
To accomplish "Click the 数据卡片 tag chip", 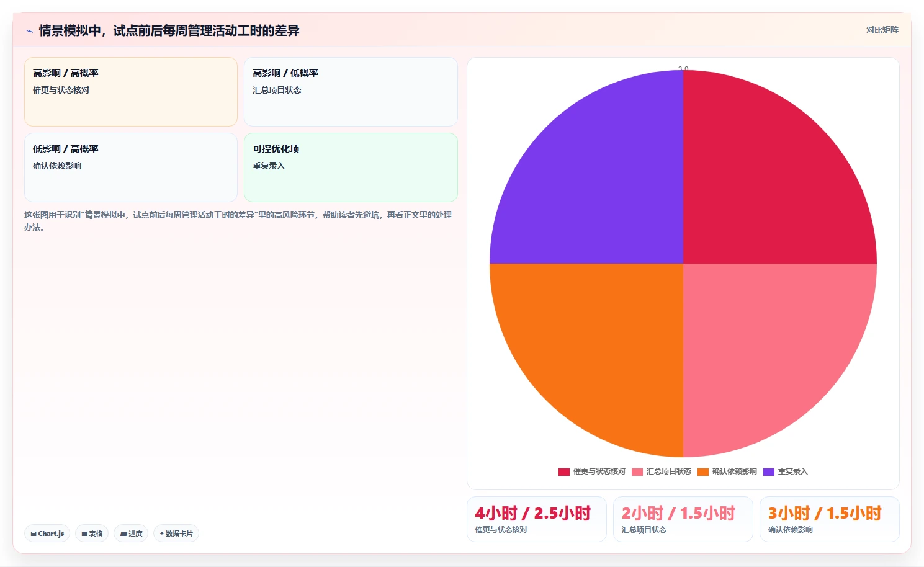I will click(x=176, y=534).
